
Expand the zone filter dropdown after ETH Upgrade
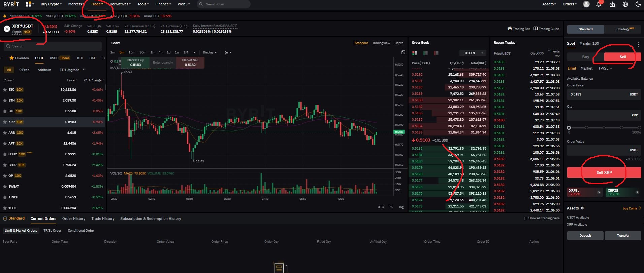84,70
